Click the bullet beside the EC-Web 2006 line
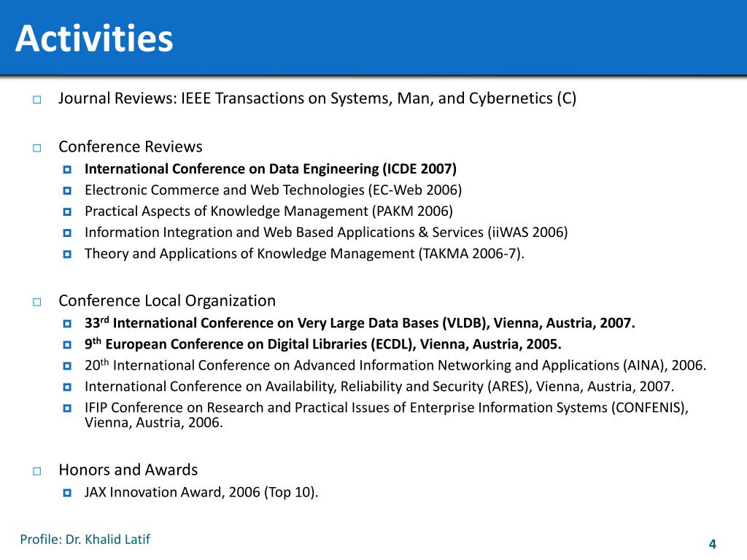747x560 pixels. (67, 190)
